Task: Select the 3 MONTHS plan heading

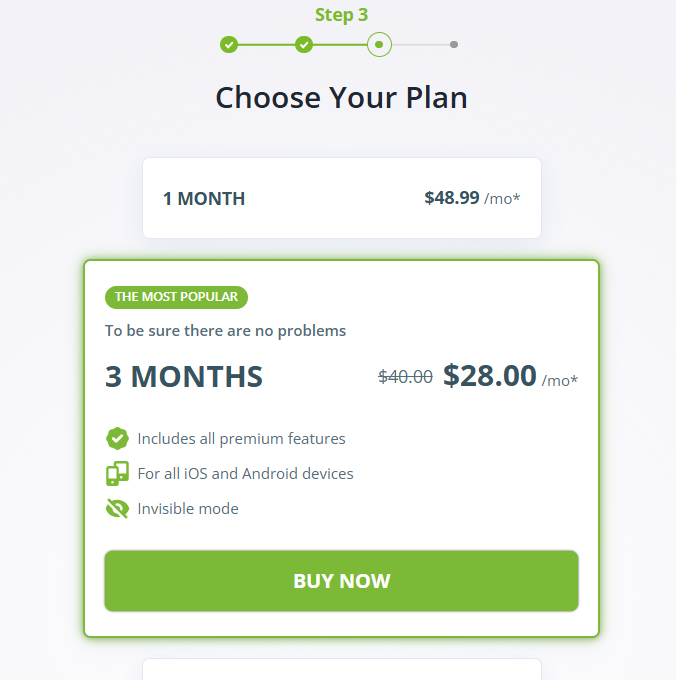Action: (x=184, y=377)
